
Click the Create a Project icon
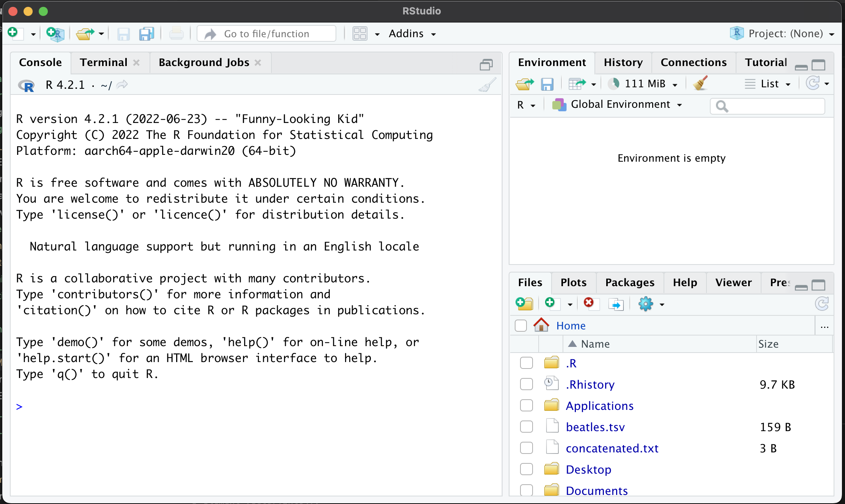pos(55,34)
